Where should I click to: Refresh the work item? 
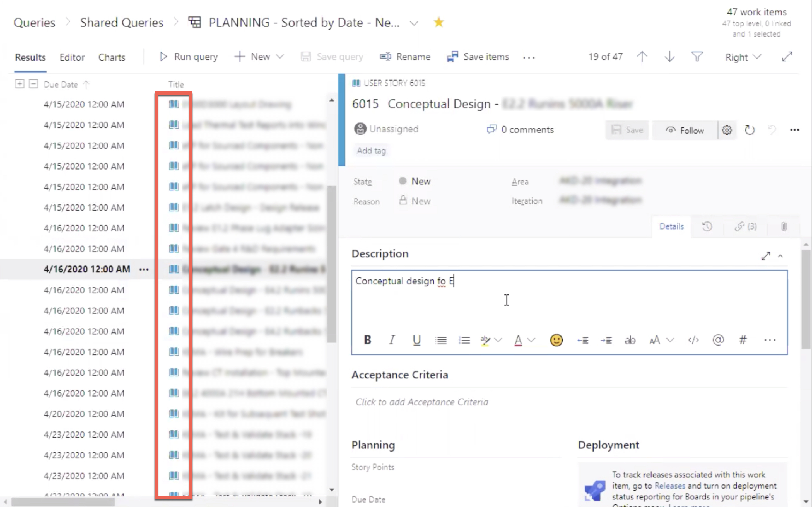coord(749,130)
